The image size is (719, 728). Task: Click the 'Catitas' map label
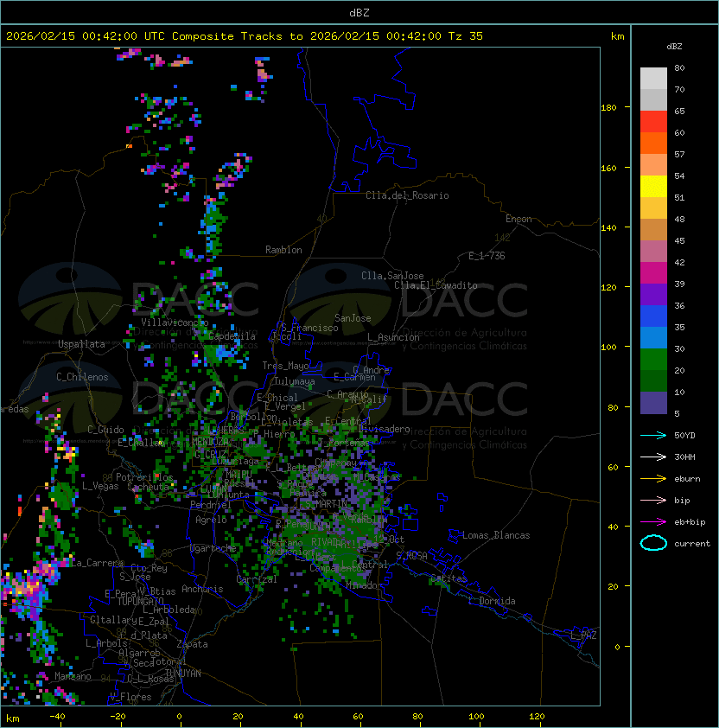tap(449, 578)
